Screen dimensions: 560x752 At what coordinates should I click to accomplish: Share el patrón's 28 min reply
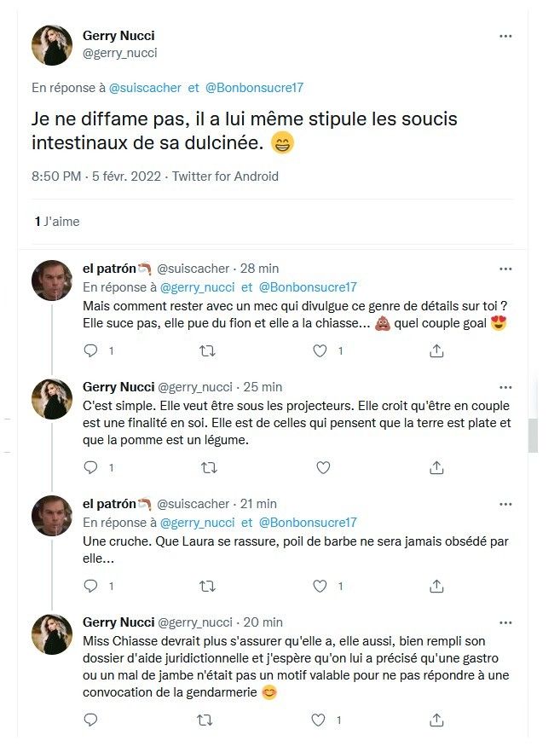click(x=436, y=350)
